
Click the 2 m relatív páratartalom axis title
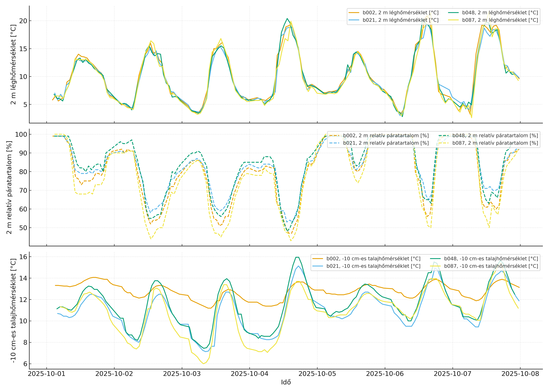coord(9,188)
